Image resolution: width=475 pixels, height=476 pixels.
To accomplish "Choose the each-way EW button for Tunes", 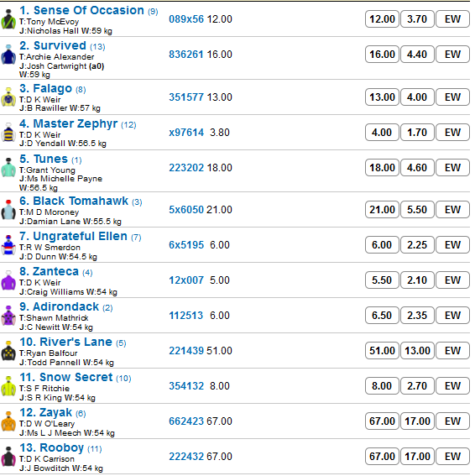I will click(452, 168).
